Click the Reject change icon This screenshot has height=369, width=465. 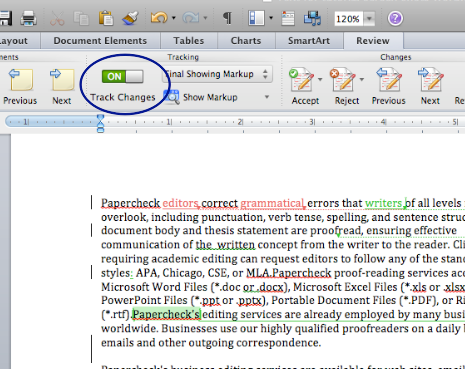[343, 80]
